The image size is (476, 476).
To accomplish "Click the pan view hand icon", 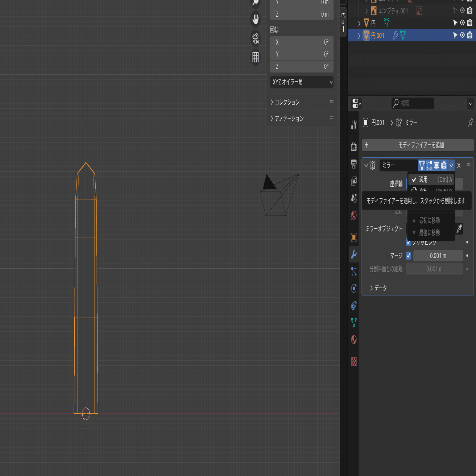I will (256, 19).
